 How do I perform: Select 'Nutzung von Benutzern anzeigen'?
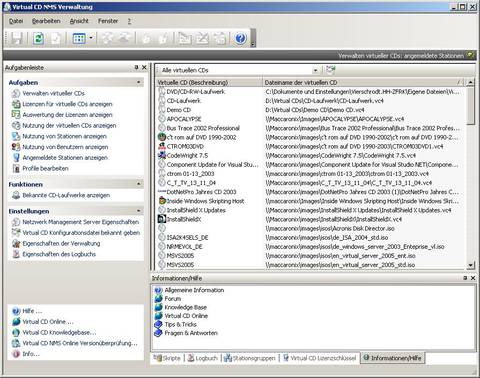point(65,147)
